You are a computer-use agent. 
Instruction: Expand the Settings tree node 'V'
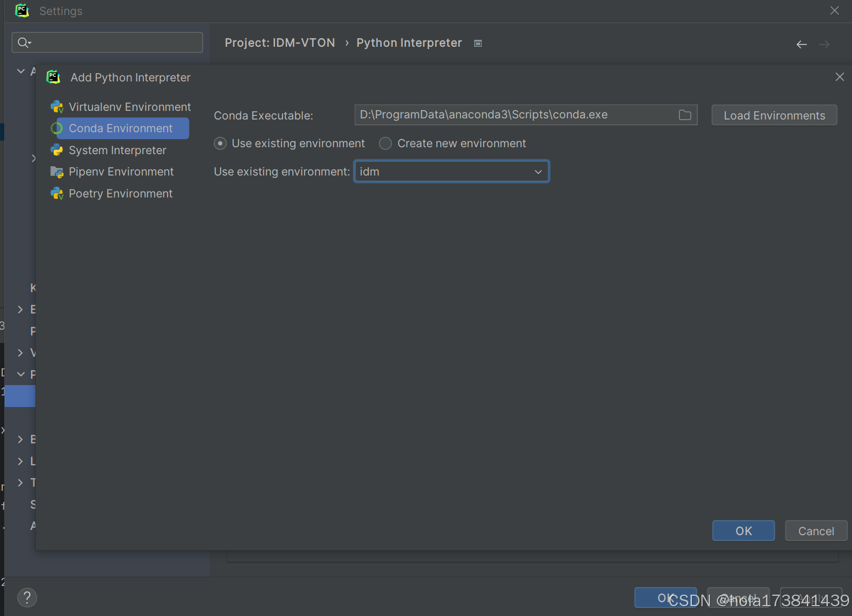[x=21, y=353]
